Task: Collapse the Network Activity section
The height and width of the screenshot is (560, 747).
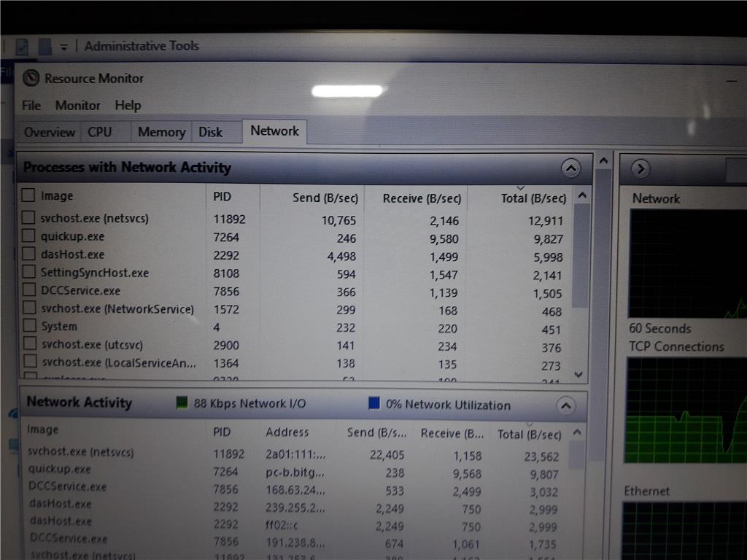Action: (x=565, y=405)
